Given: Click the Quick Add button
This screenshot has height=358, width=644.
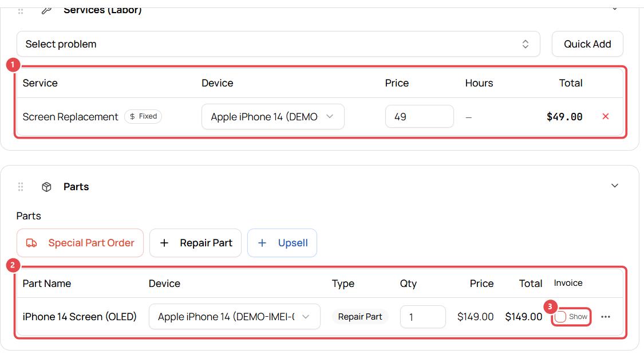Looking at the screenshot, I should pos(587,44).
